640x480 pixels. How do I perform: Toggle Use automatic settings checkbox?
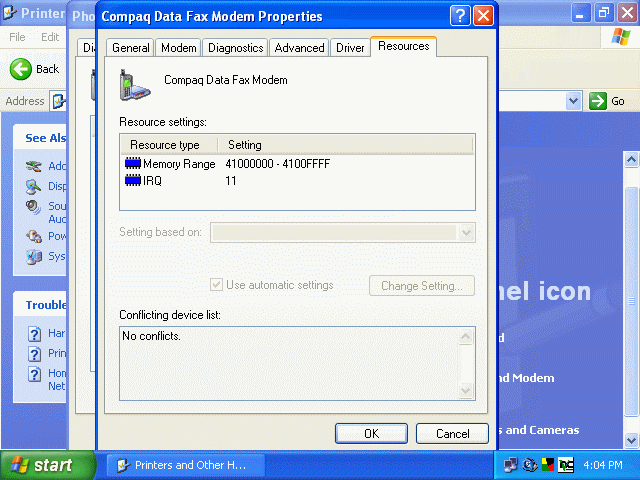pos(216,284)
